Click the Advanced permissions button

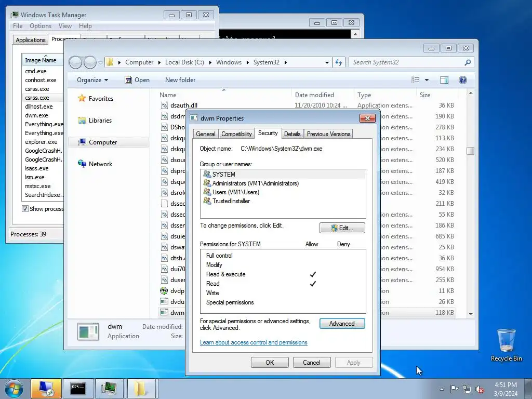pos(342,324)
